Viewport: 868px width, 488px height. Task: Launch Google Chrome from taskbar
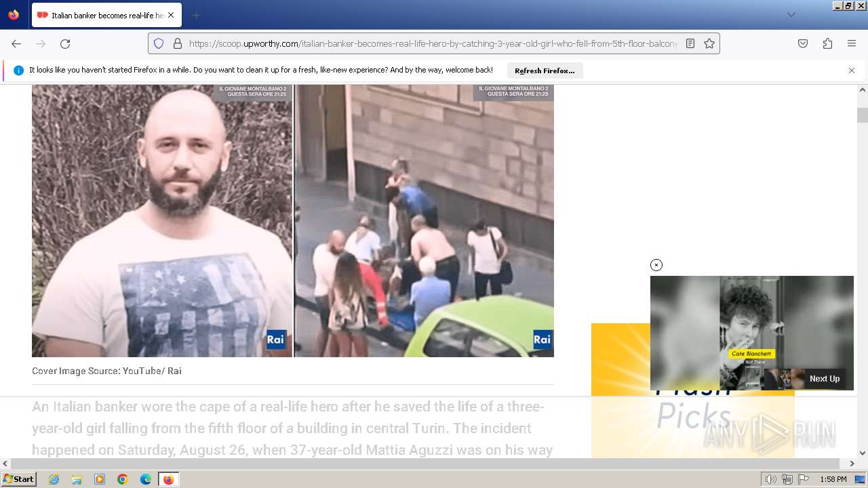(123, 479)
